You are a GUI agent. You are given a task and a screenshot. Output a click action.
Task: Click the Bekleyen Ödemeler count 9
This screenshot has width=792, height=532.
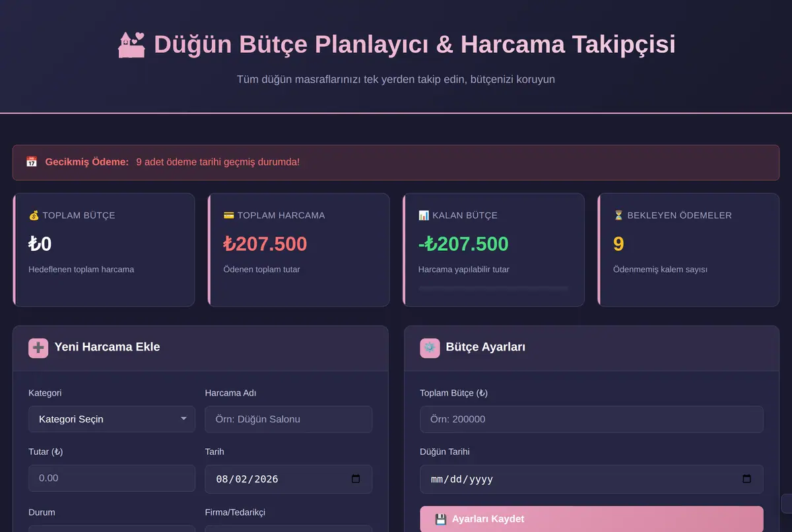(x=618, y=244)
